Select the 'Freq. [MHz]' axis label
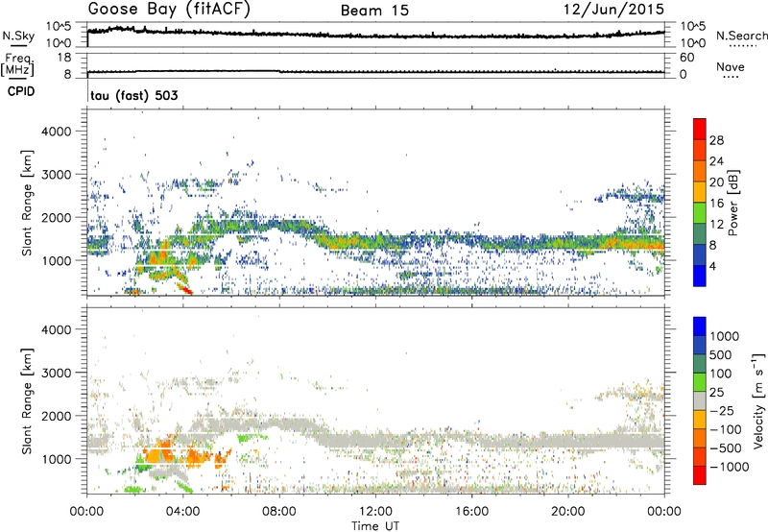 tap(17, 64)
